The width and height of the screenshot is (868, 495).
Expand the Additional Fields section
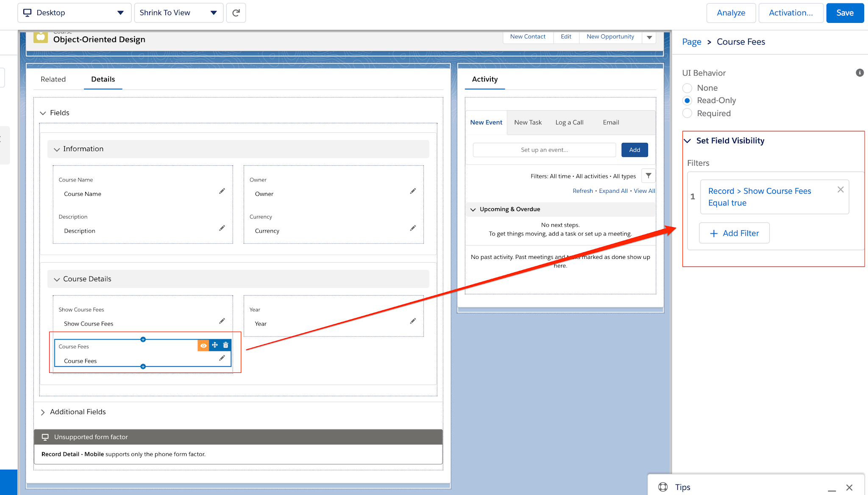pyautogui.click(x=43, y=412)
